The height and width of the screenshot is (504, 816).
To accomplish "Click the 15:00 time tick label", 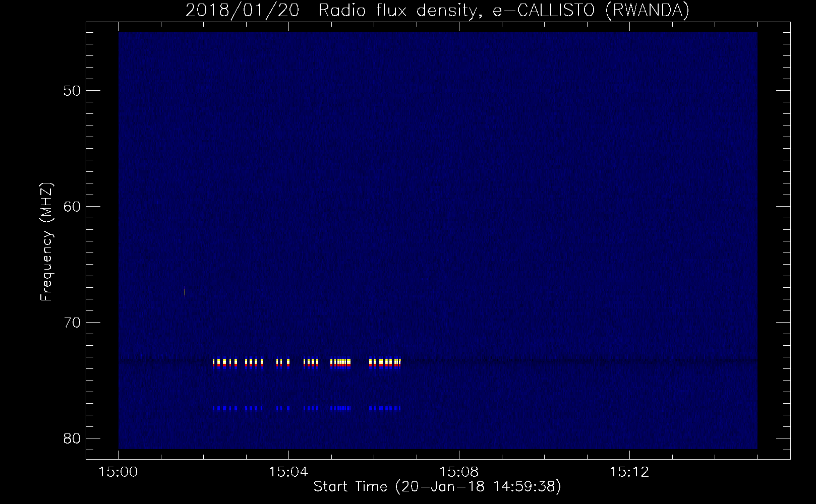I will (x=119, y=472).
